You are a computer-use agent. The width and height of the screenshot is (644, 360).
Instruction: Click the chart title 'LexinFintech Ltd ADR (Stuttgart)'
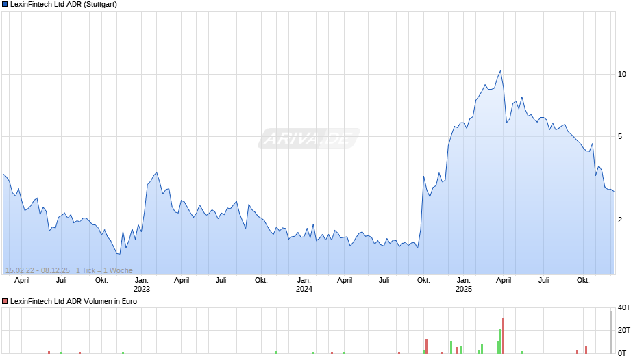pos(64,5)
